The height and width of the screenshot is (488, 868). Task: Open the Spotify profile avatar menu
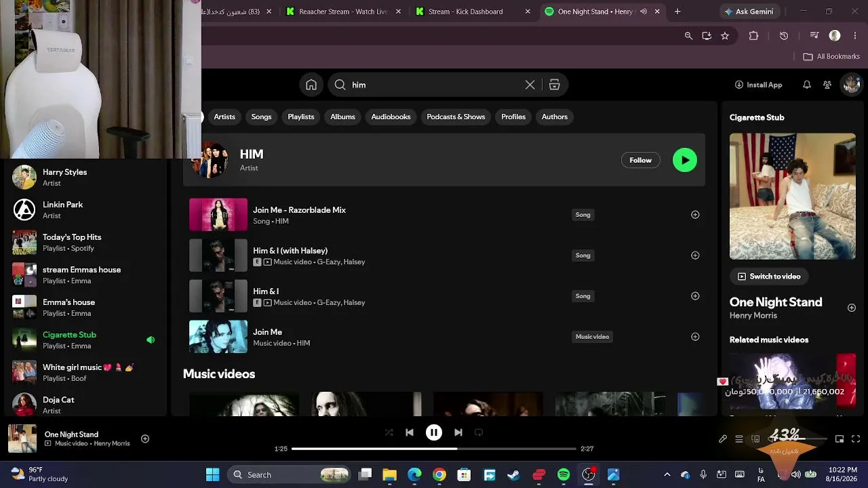[850, 85]
